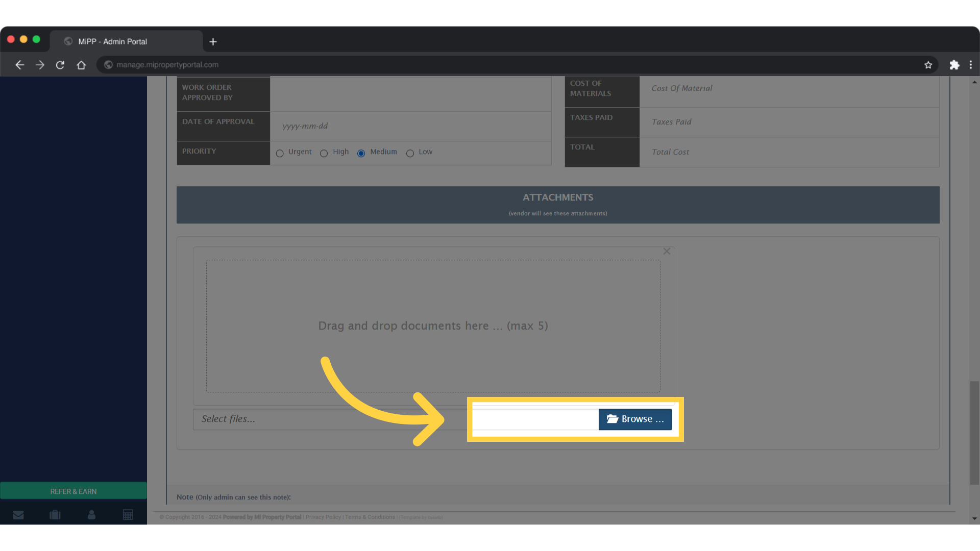Open profile via the person icon

point(92,515)
